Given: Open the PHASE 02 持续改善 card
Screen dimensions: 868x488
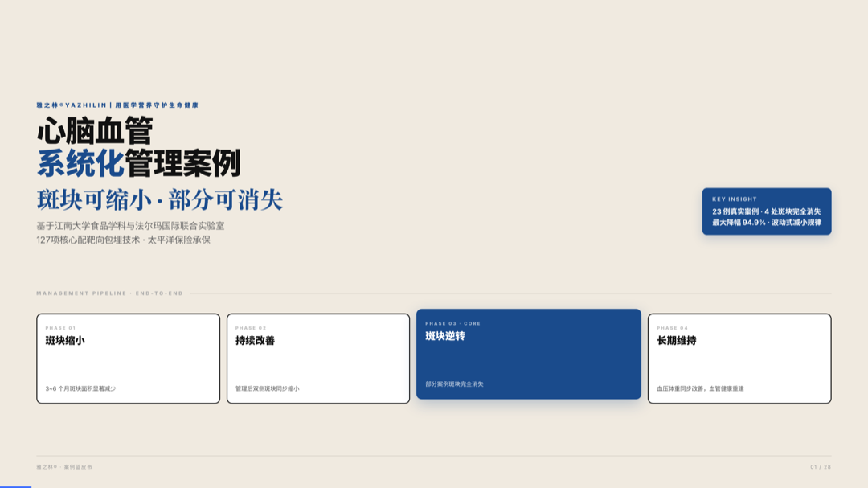Looking at the screenshot, I should 318,359.
